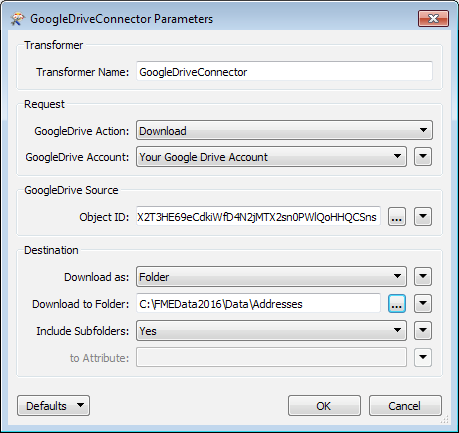The image size is (459, 433).
Task: Open Include Subfolders options arrow menu
Action: (423, 331)
